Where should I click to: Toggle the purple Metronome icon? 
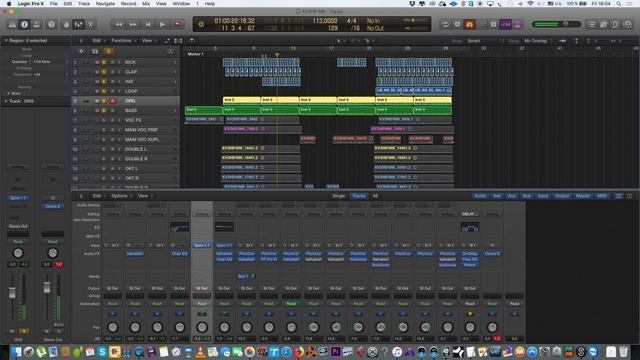pos(517,24)
